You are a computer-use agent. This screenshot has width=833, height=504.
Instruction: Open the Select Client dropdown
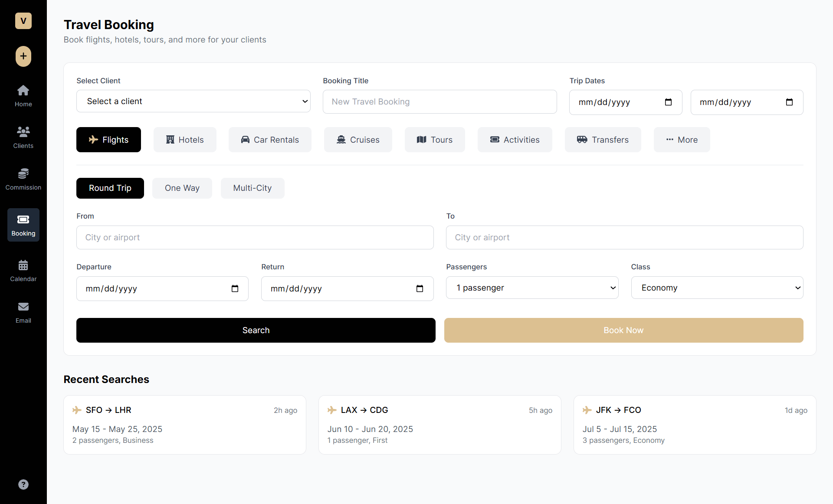(x=193, y=101)
